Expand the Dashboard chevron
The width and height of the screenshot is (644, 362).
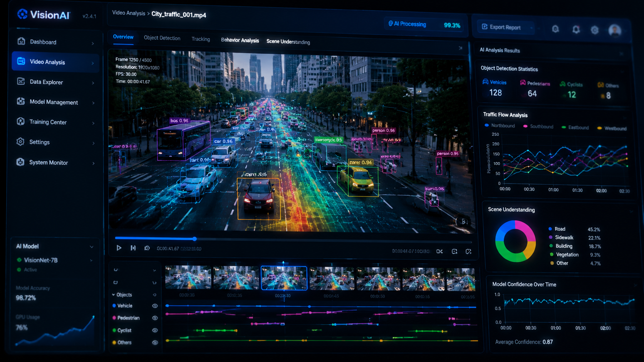coord(93,43)
